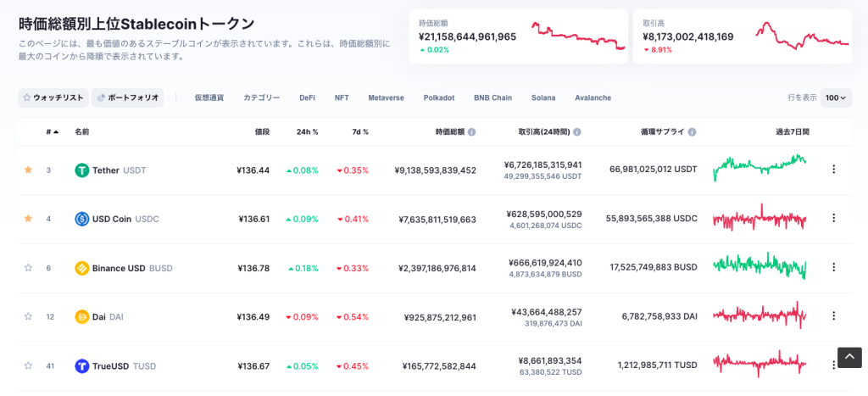Screen dimensions: 868x396
Task: Click the Dai coin logo icon
Action: click(82, 317)
